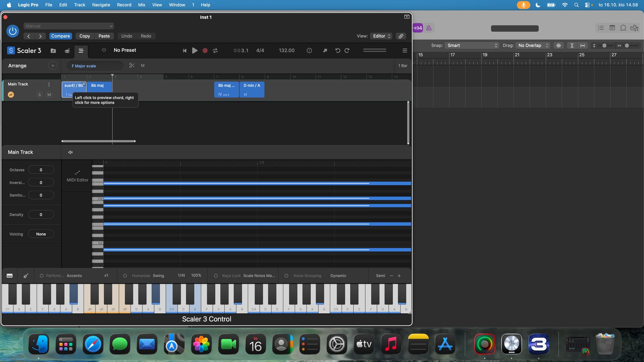Open the Snap Smart dropdown

tap(472, 46)
